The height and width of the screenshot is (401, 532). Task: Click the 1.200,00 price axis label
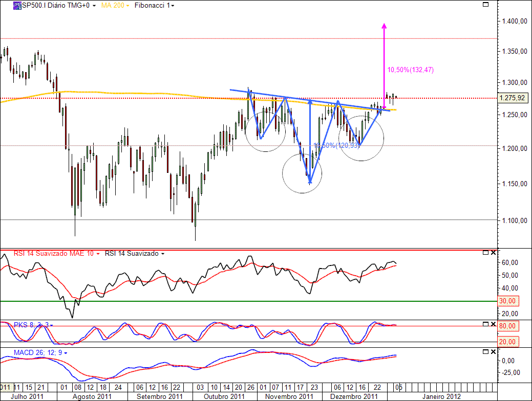[x=515, y=148]
